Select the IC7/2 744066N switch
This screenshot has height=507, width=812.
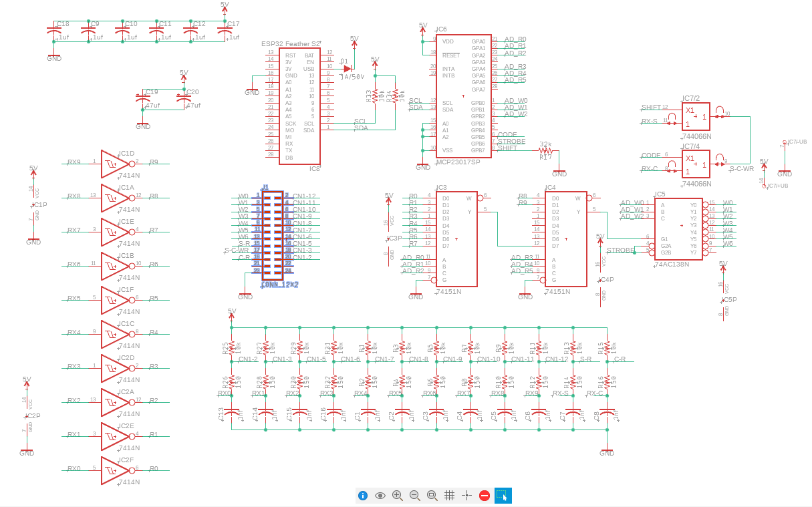pos(696,116)
